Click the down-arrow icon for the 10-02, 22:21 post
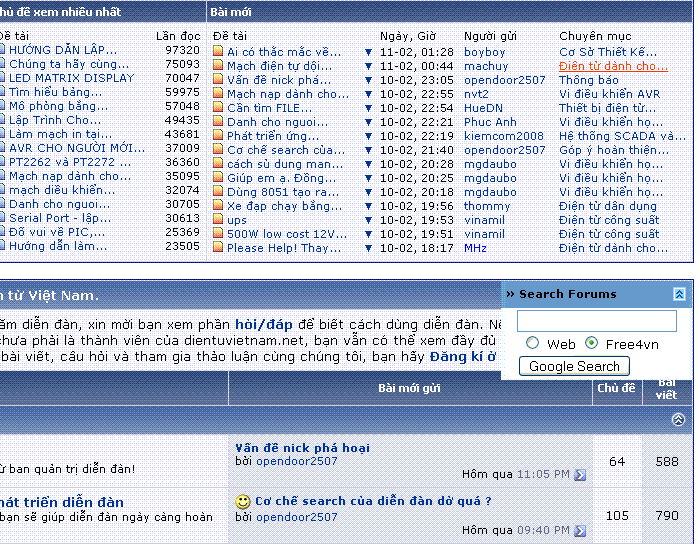The image size is (700, 544). tap(368, 122)
